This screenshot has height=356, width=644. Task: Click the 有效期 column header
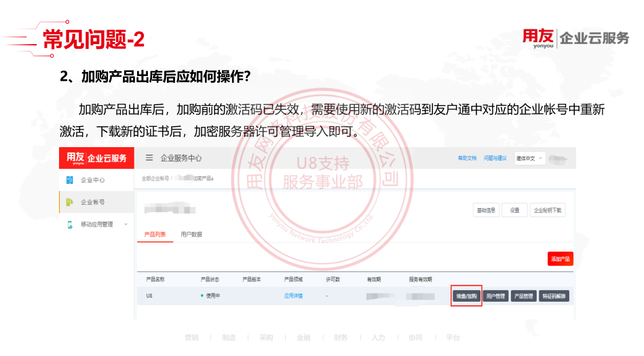coord(374,279)
